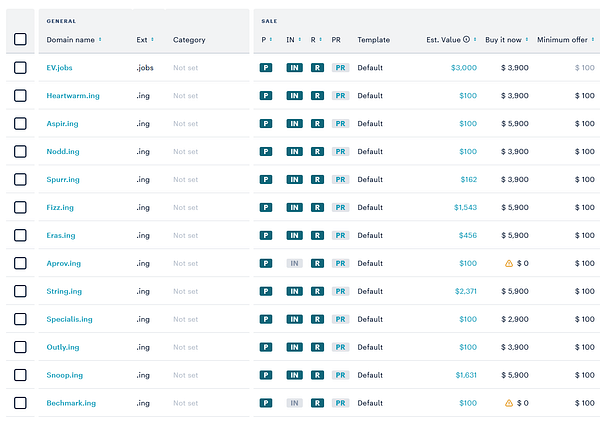The image size is (600, 431).
Task: Click the PR badge for Heartwarm.ing
Action: (x=340, y=96)
